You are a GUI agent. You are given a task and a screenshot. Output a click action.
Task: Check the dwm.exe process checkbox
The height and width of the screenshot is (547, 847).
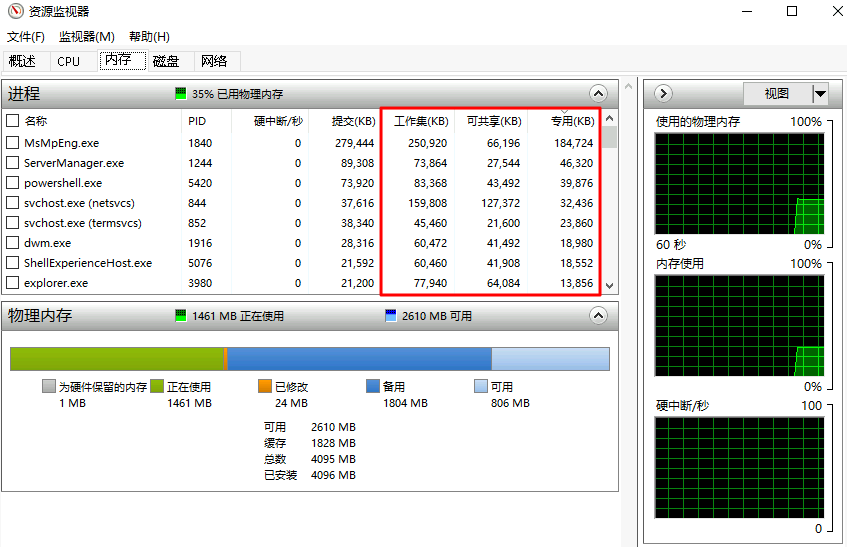coord(12,242)
